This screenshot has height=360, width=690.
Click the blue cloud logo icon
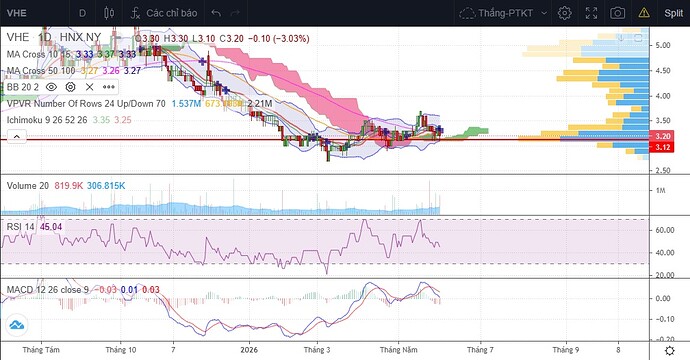click(17, 326)
